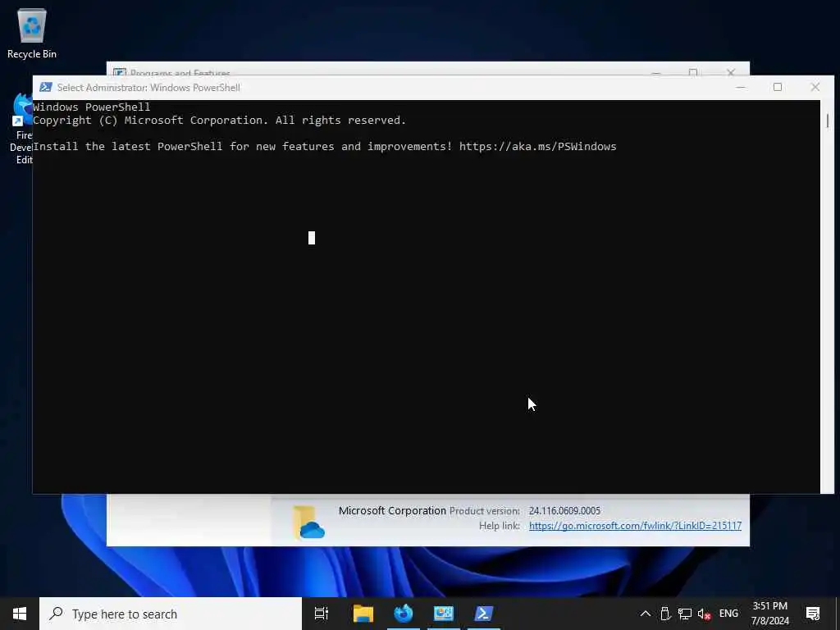Click the 'Windows PowerShell' first console line
Viewport: 840px width, 630px height.
click(92, 107)
